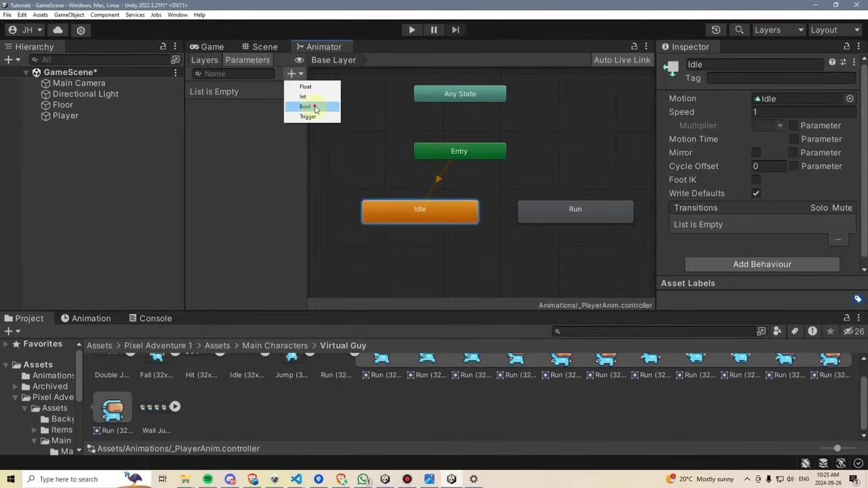Image resolution: width=868 pixels, height=488 pixels.
Task: Switch to the Game tab
Action: tap(207, 47)
